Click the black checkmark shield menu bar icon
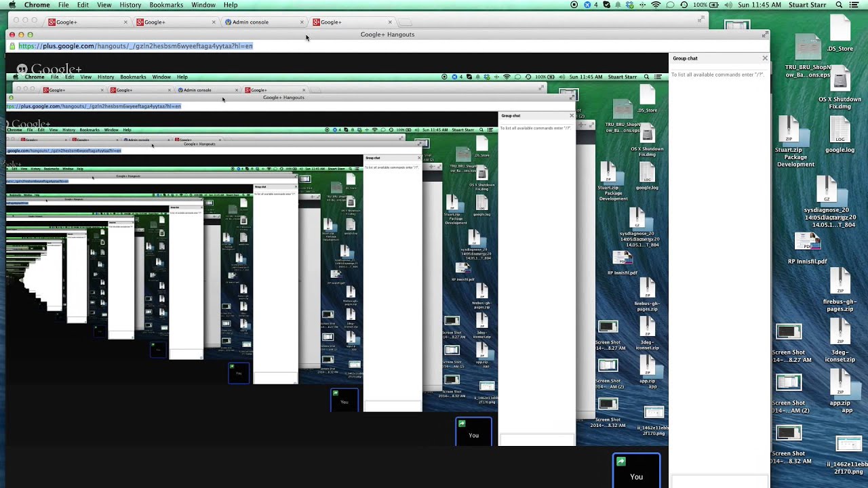Viewport: 868px width, 488px height. coord(606,5)
